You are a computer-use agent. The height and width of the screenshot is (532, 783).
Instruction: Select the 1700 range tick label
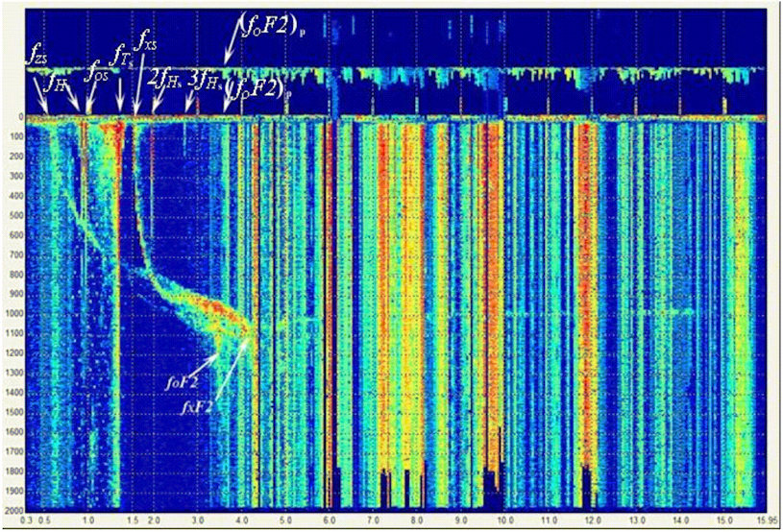(x=13, y=451)
